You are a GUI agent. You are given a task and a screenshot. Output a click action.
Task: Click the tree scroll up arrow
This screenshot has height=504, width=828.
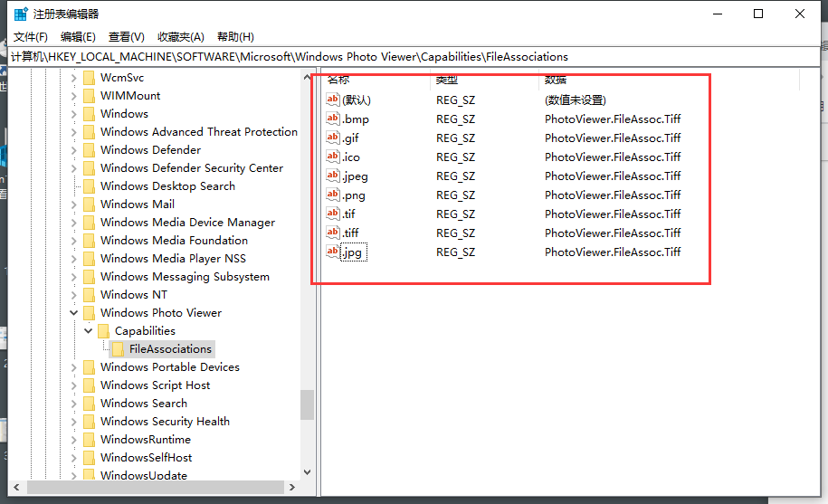(308, 77)
